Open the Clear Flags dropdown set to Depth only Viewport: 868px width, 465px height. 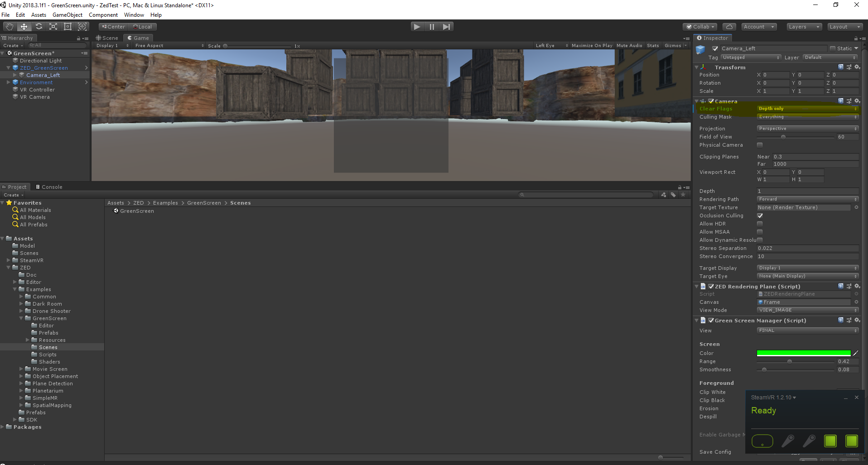pos(807,108)
